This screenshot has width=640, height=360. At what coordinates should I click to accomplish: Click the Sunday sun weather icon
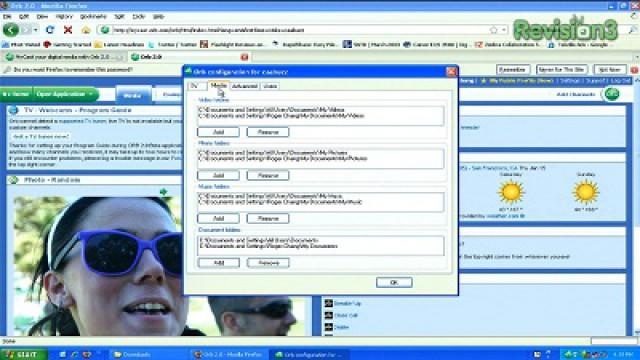tap(586, 192)
